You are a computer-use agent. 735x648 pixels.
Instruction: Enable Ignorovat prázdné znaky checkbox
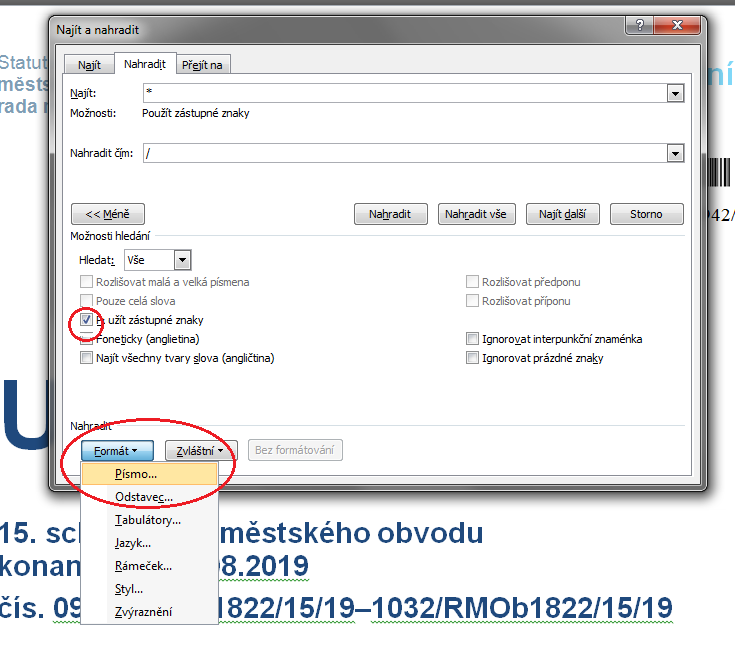coord(472,358)
